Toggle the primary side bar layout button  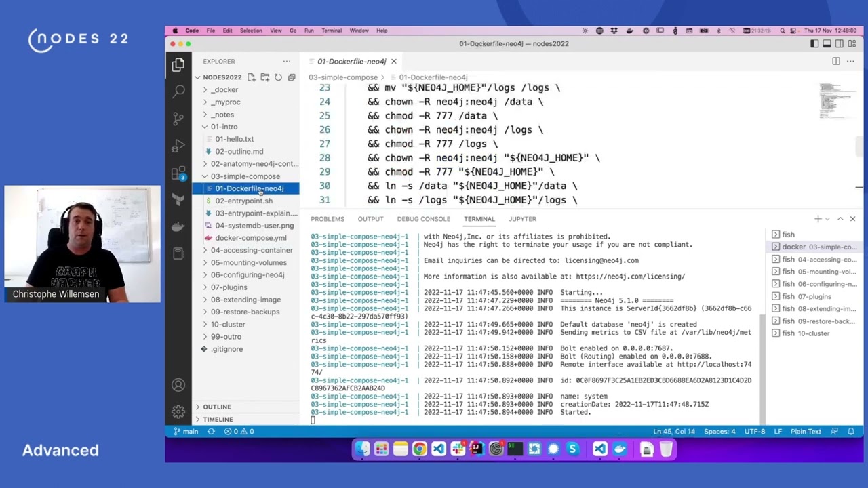(x=814, y=43)
